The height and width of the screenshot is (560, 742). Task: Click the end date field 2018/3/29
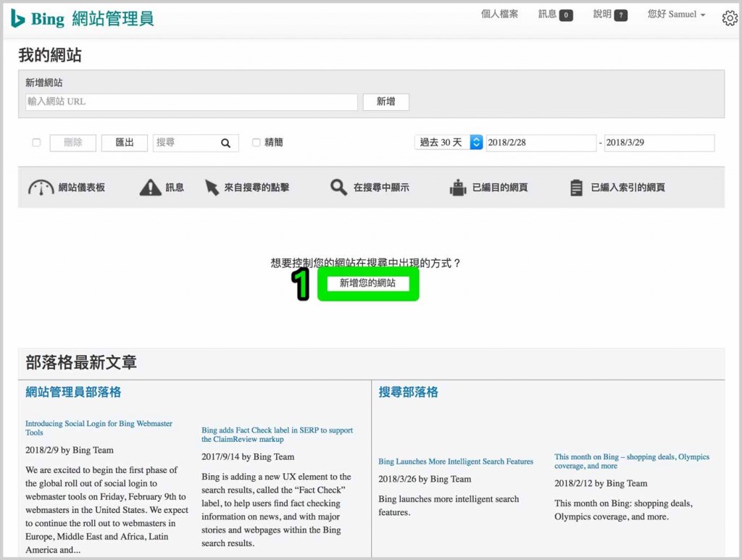click(x=659, y=143)
